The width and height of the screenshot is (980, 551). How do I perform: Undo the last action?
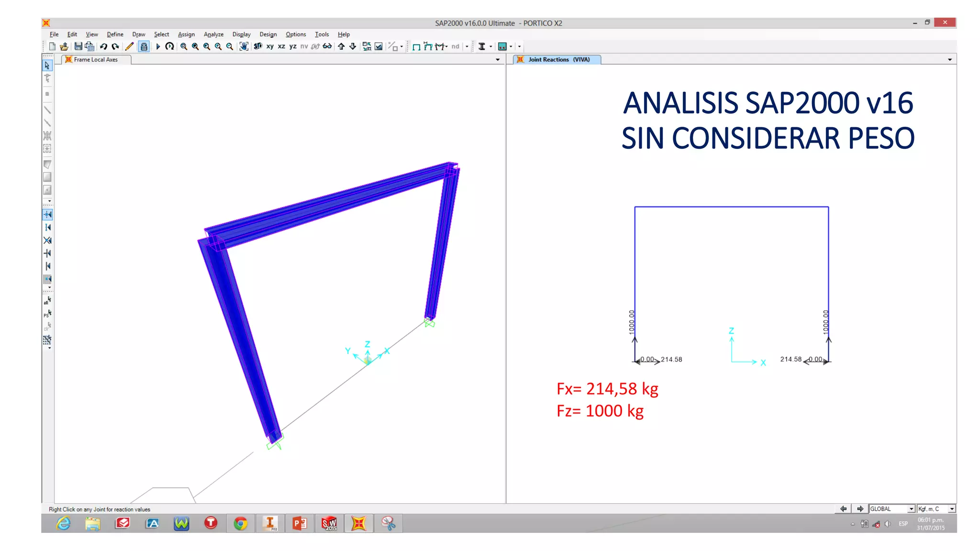pos(103,46)
